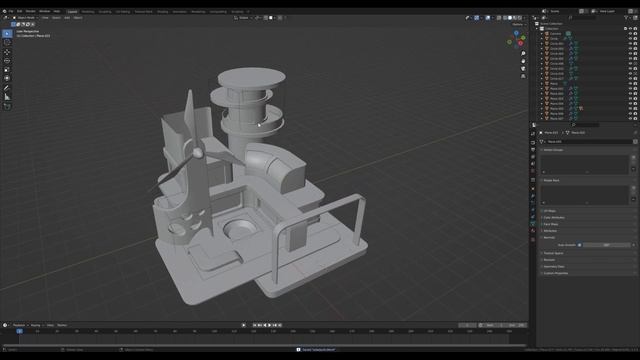
Task: Toggle the Collection exclude checkbox in outliner
Action: [625, 29]
